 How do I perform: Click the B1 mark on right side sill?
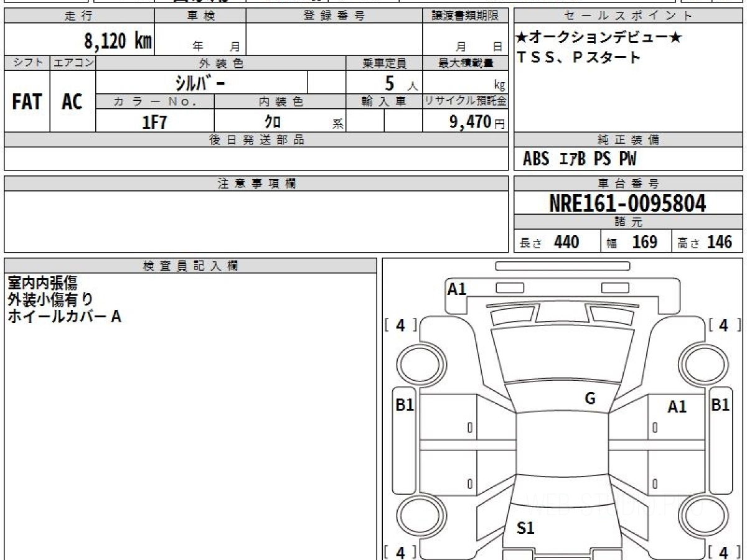(x=720, y=405)
